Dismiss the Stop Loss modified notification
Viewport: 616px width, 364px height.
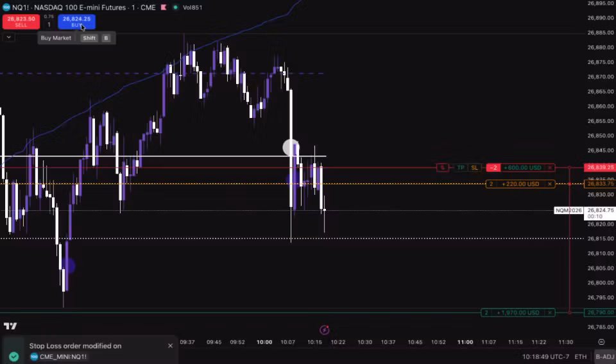pos(170,345)
